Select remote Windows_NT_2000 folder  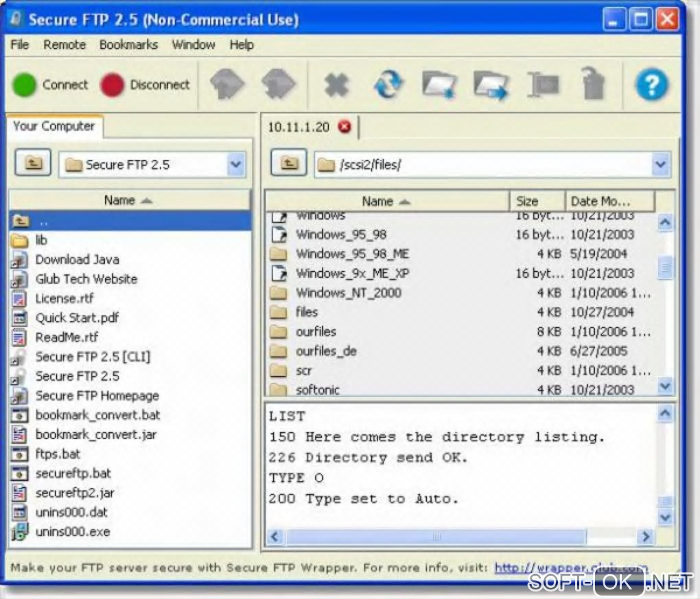462,293
